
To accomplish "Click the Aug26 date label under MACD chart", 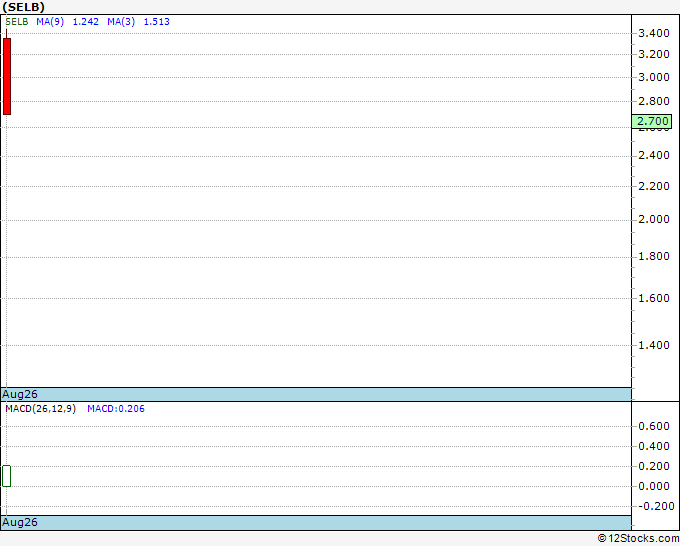I will (x=20, y=522).
